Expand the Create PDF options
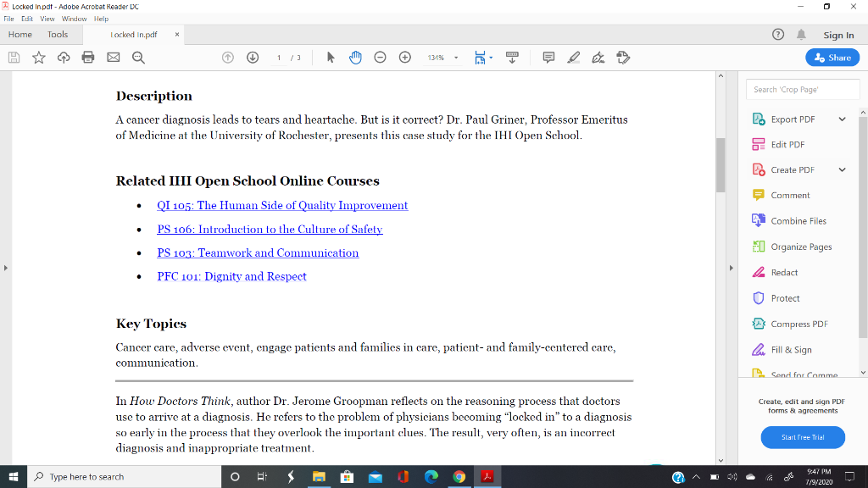Viewport: 868px width, 488px height. 842,169
